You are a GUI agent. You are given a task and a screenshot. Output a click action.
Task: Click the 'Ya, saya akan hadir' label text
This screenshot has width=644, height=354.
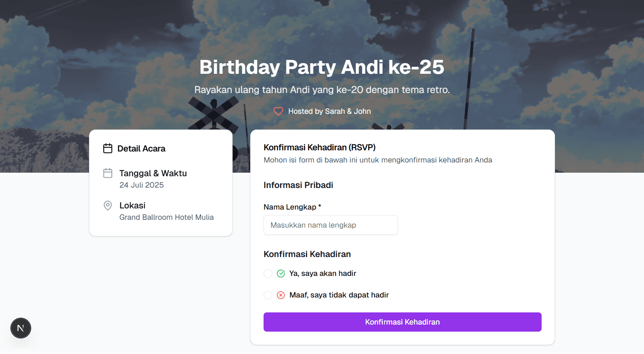pyautogui.click(x=323, y=274)
